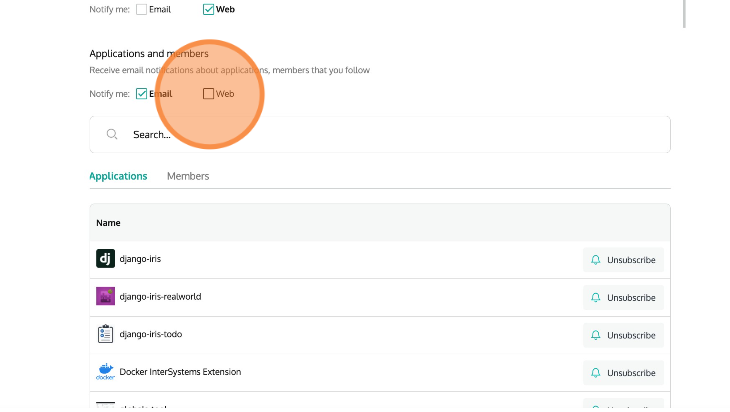Uncheck Email under Applications and members
The width and height of the screenshot is (730, 412).
(x=142, y=94)
